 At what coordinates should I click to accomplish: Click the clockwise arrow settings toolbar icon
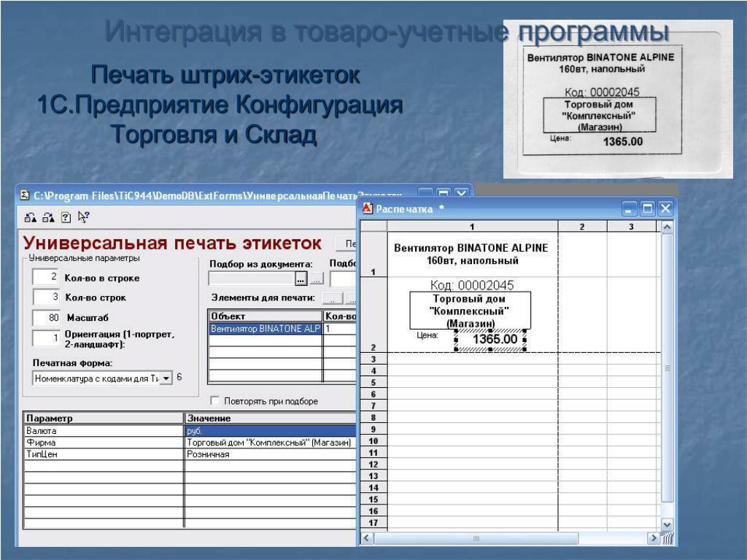click(x=48, y=217)
